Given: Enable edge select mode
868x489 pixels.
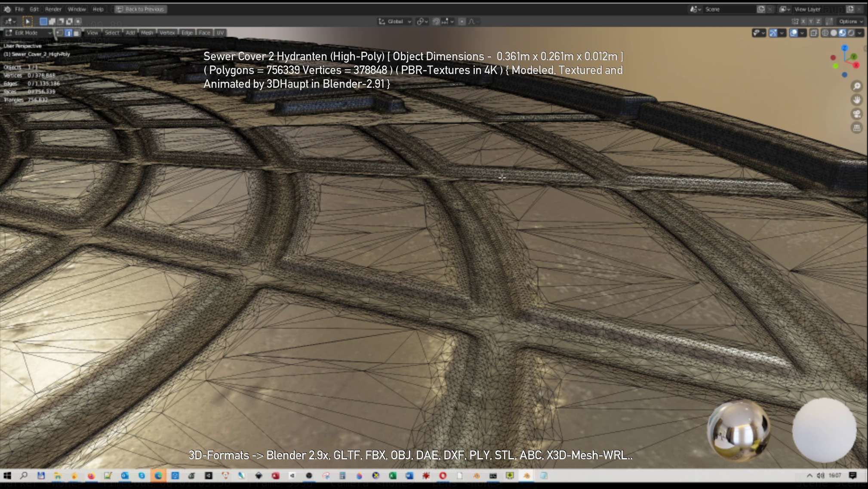Looking at the screenshot, I should click(68, 33).
